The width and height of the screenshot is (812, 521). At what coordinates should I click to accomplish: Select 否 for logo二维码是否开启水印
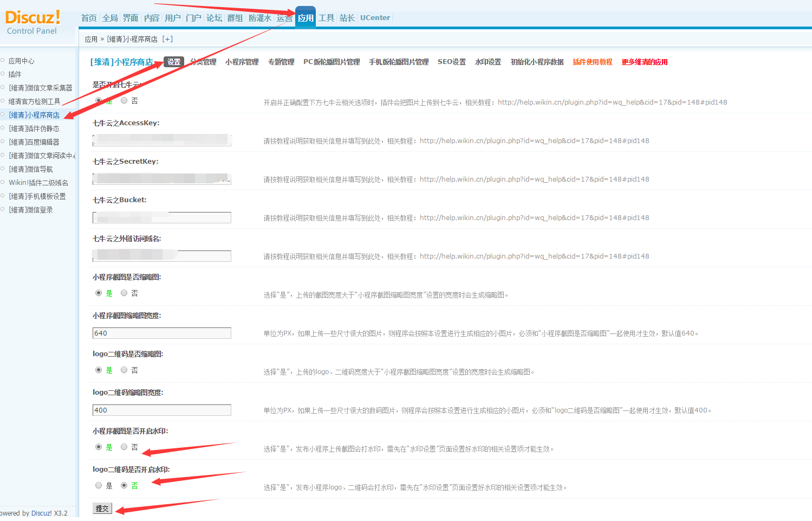coord(124,485)
